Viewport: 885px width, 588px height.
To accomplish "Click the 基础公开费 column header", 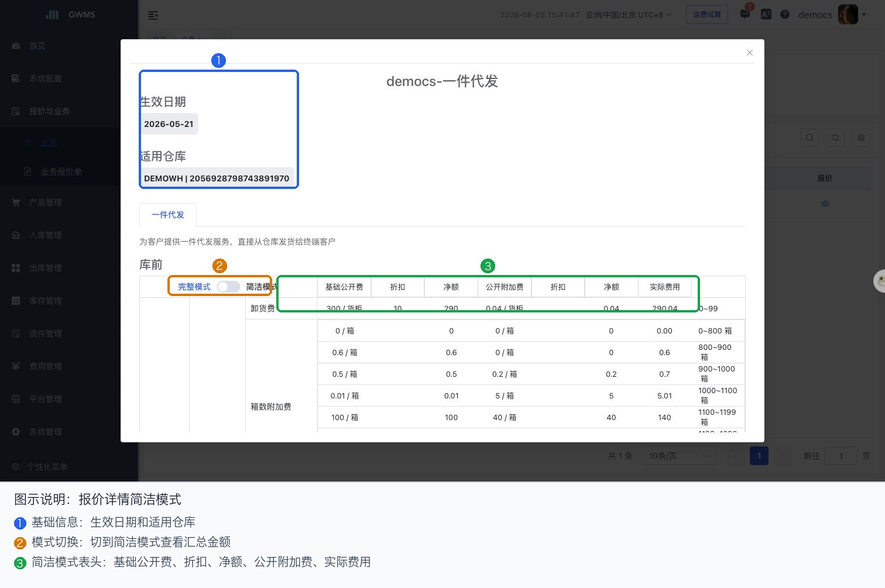I will [344, 287].
